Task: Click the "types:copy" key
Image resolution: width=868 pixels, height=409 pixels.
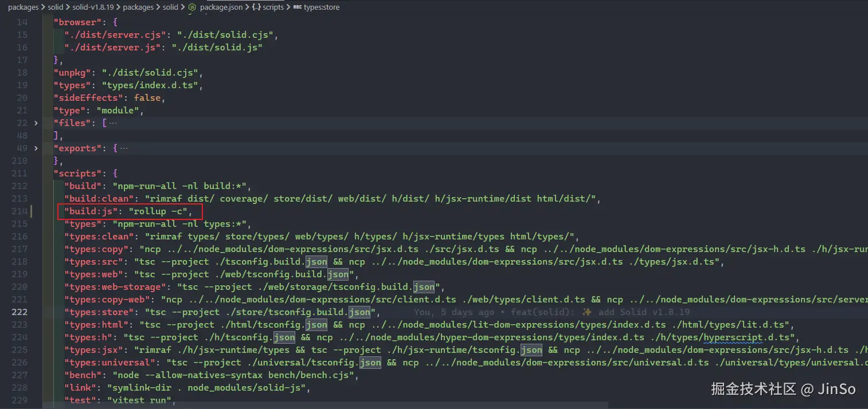Action: point(96,249)
